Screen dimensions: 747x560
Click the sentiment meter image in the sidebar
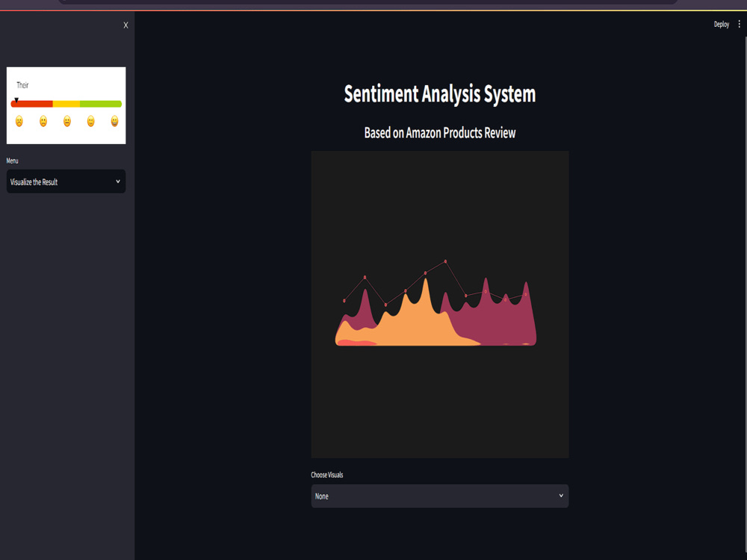pyautogui.click(x=66, y=105)
